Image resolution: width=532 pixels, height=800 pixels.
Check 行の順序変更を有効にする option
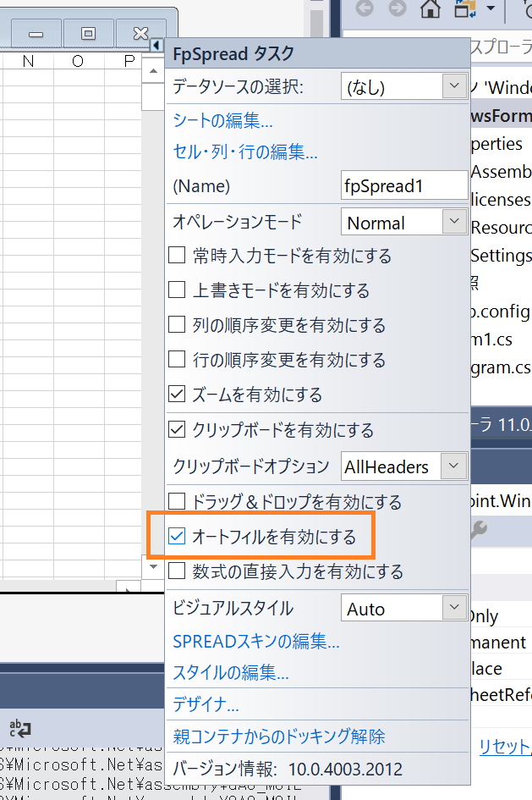[177, 359]
